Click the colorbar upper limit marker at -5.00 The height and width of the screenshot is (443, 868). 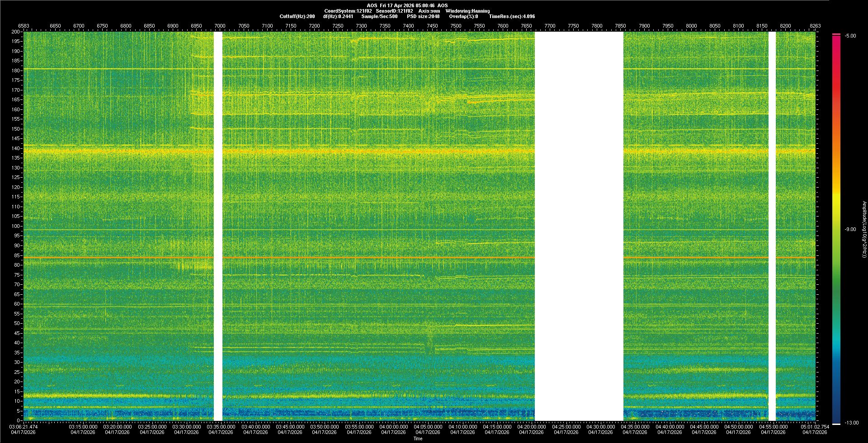click(836, 34)
